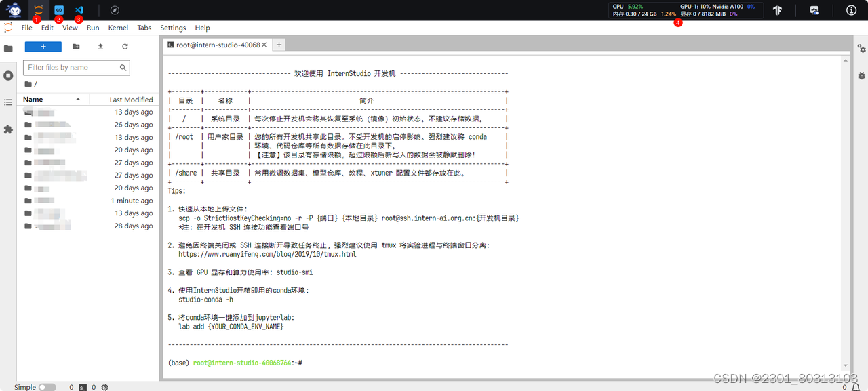The height and width of the screenshot is (391, 868).
Task: Click the InternStudio mascot logo
Action: 14,10
